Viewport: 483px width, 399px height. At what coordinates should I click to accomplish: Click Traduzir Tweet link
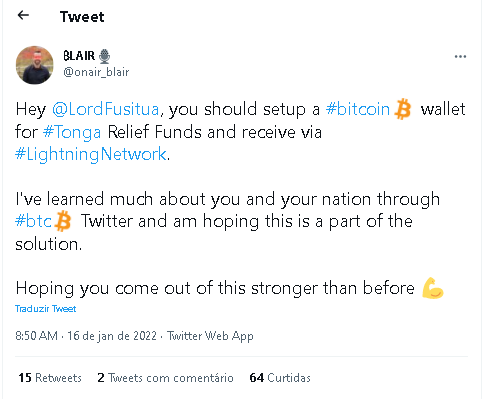pyautogui.click(x=46, y=309)
